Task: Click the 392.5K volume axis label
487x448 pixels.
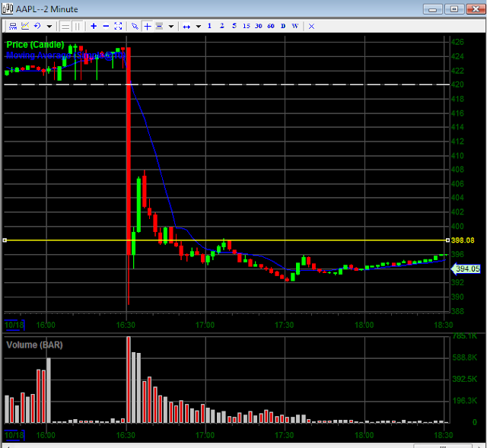Action: 465,379
